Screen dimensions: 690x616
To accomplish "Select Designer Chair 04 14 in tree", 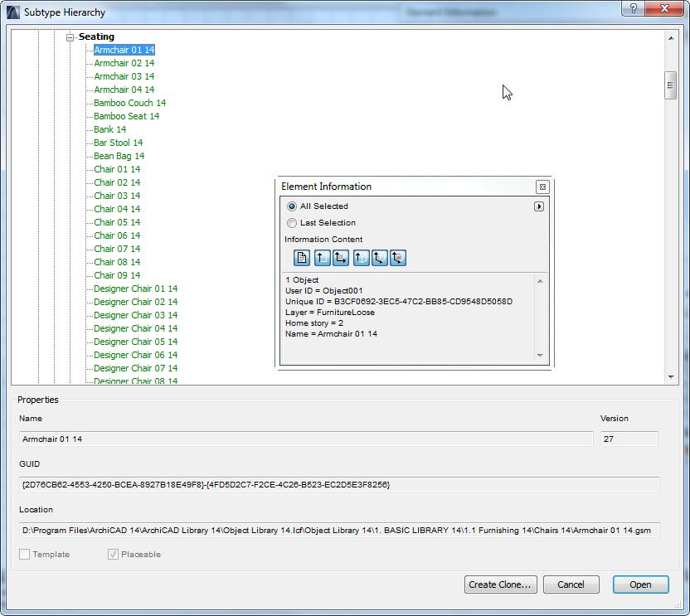I will (135, 328).
